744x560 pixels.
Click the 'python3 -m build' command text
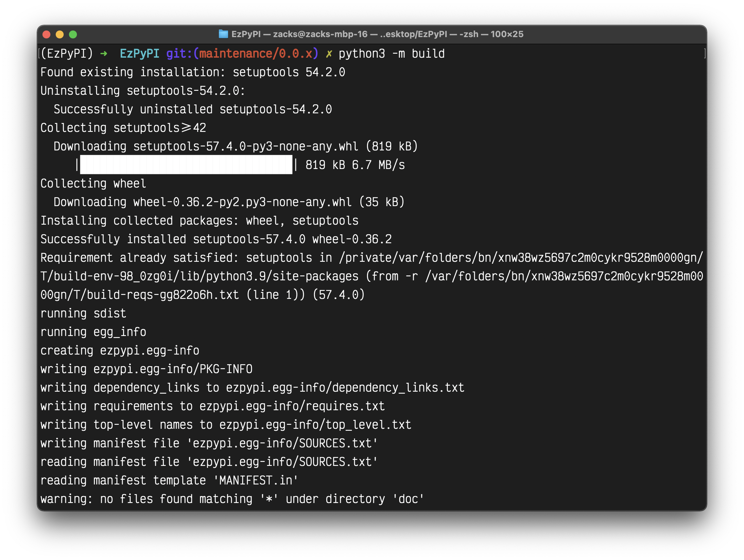[391, 54]
